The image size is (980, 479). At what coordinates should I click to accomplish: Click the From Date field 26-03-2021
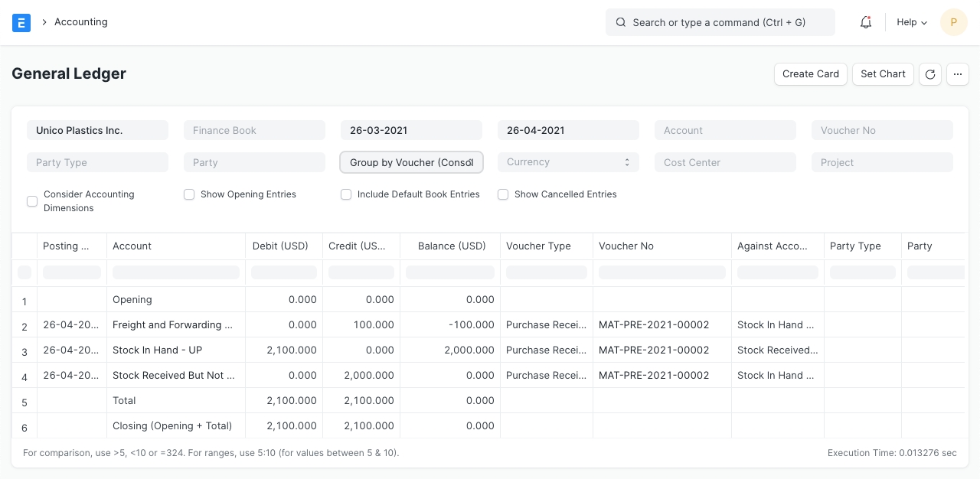411,130
